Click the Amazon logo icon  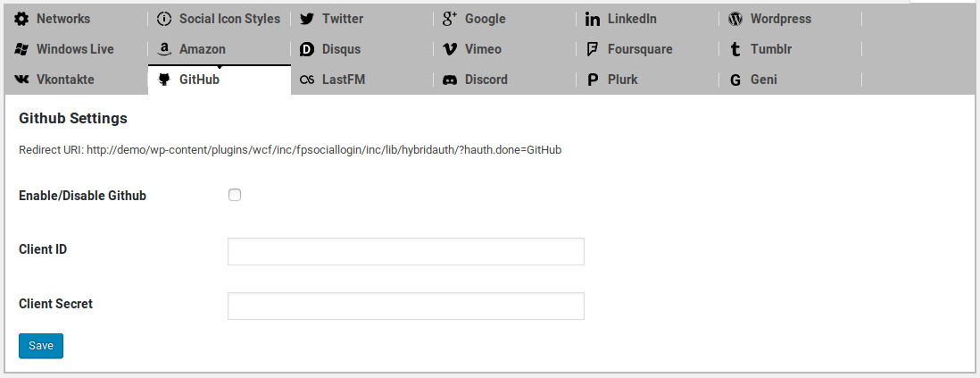click(164, 49)
